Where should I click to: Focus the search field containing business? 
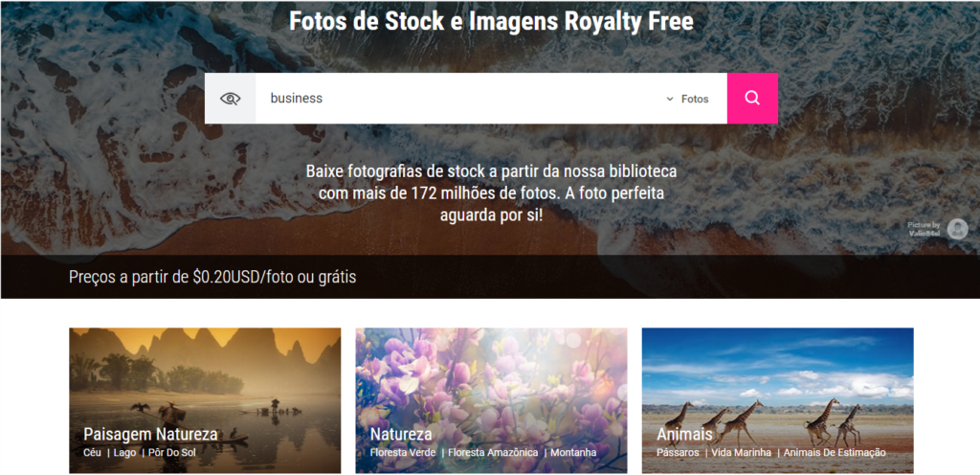pos(459,98)
